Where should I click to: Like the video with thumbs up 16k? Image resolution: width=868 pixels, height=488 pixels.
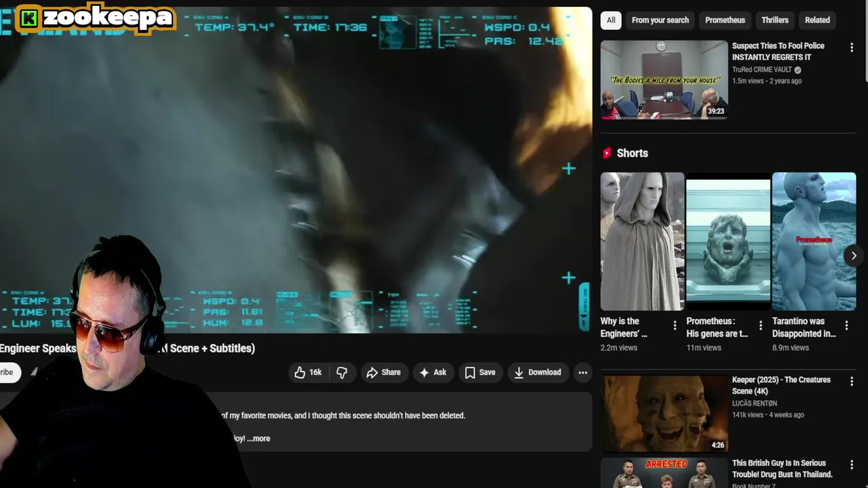(309, 372)
